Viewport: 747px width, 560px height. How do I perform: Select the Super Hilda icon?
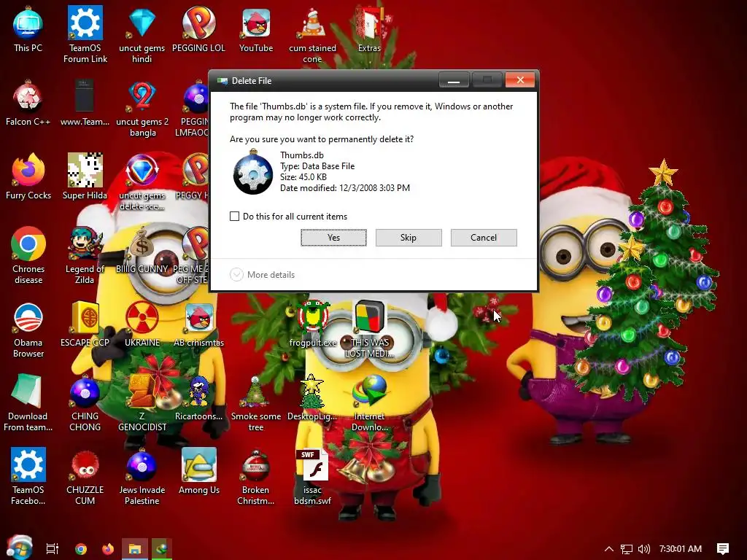(x=85, y=176)
